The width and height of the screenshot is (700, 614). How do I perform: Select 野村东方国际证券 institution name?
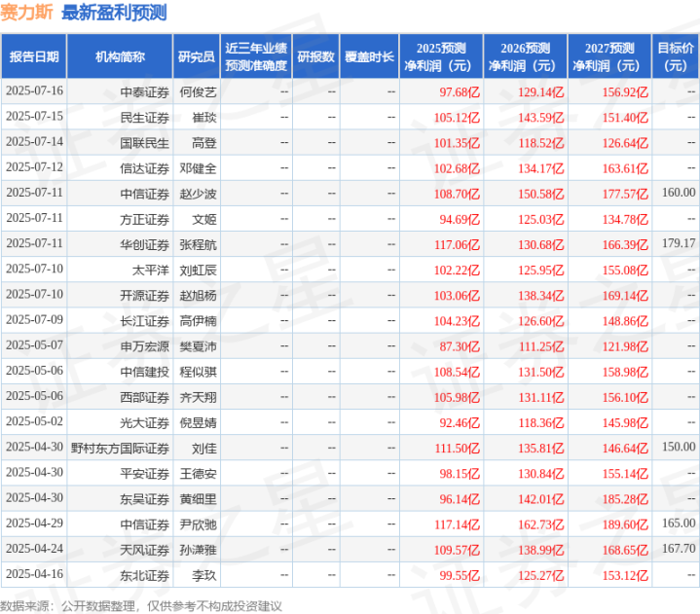pyautogui.click(x=120, y=449)
